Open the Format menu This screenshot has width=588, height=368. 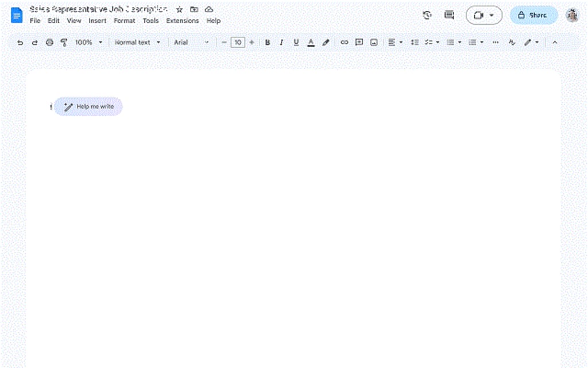click(125, 21)
